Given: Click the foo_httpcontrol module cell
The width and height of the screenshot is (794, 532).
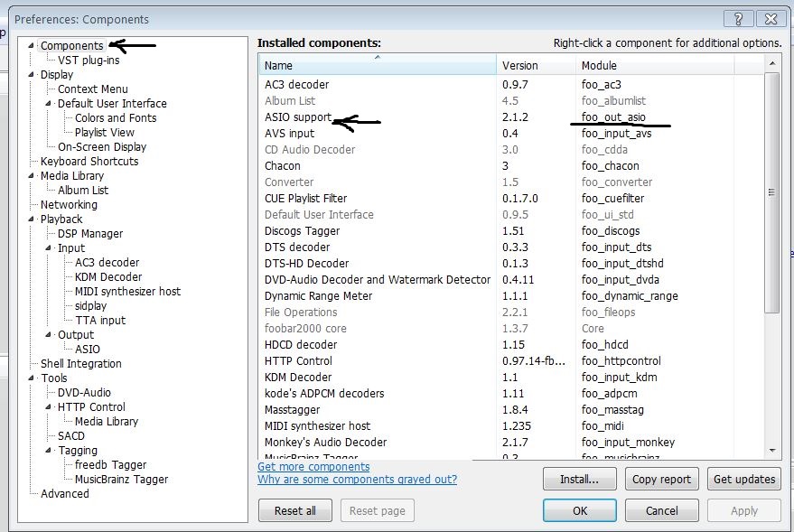Looking at the screenshot, I should 621,361.
